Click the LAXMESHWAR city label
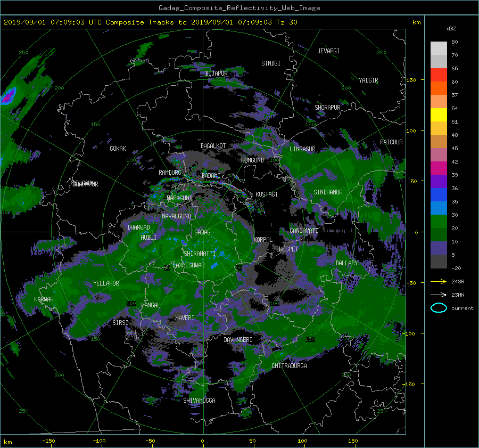Screen dimensions: 479x448 tap(188, 265)
